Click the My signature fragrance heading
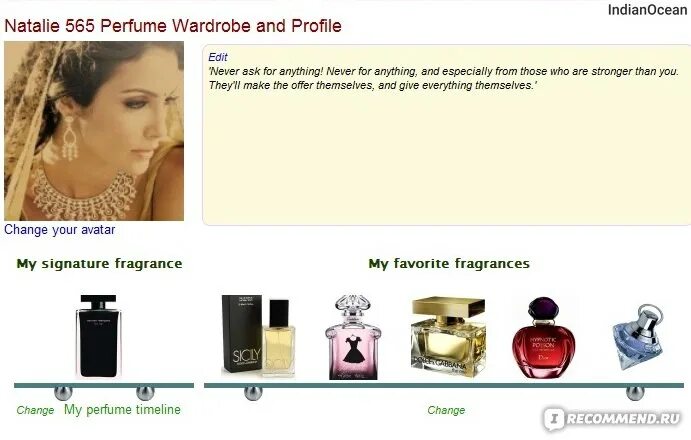The width and height of the screenshot is (691, 440). [99, 264]
